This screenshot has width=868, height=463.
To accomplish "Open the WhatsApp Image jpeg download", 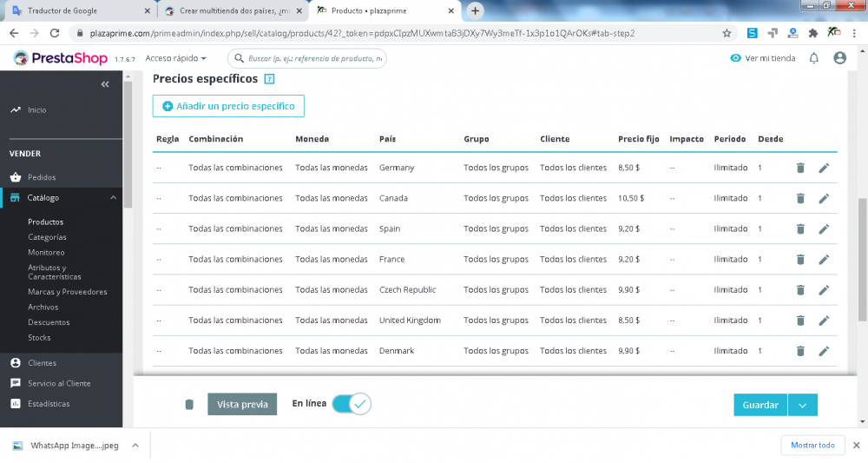I will pyautogui.click(x=67, y=446).
